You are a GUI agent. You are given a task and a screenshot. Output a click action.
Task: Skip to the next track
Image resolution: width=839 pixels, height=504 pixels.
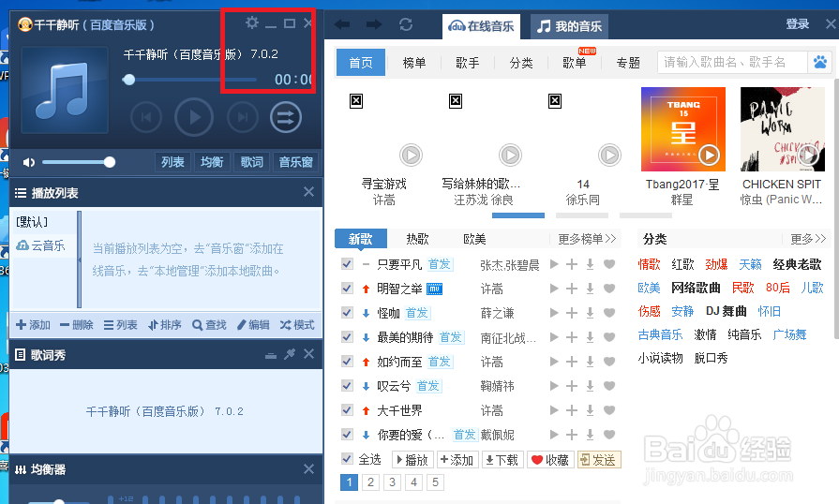(x=243, y=117)
